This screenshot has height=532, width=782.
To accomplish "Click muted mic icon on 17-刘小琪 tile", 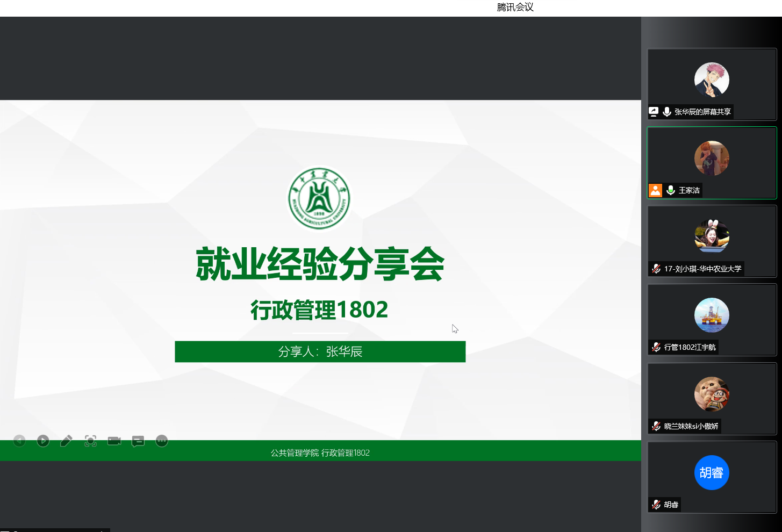I will coord(656,269).
